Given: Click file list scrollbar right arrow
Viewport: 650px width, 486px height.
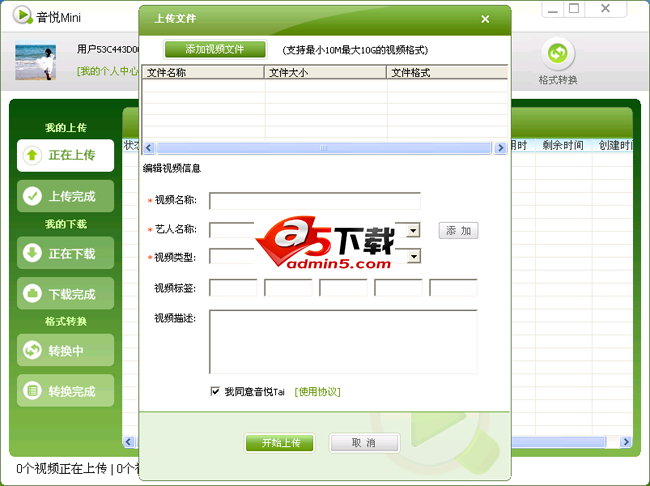Looking at the screenshot, I should tap(500, 148).
